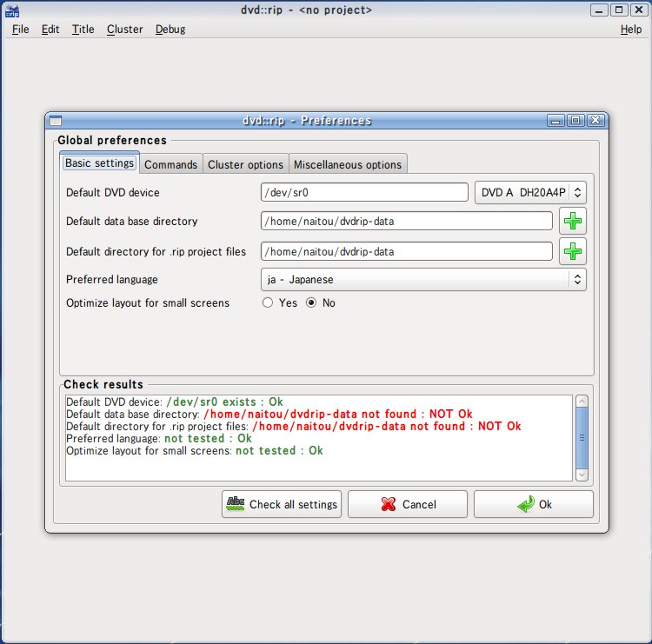Image resolution: width=652 pixels, height=644 pixels.
Task: Click the 'Preferred language' setting label
Action: pos(112,279)
